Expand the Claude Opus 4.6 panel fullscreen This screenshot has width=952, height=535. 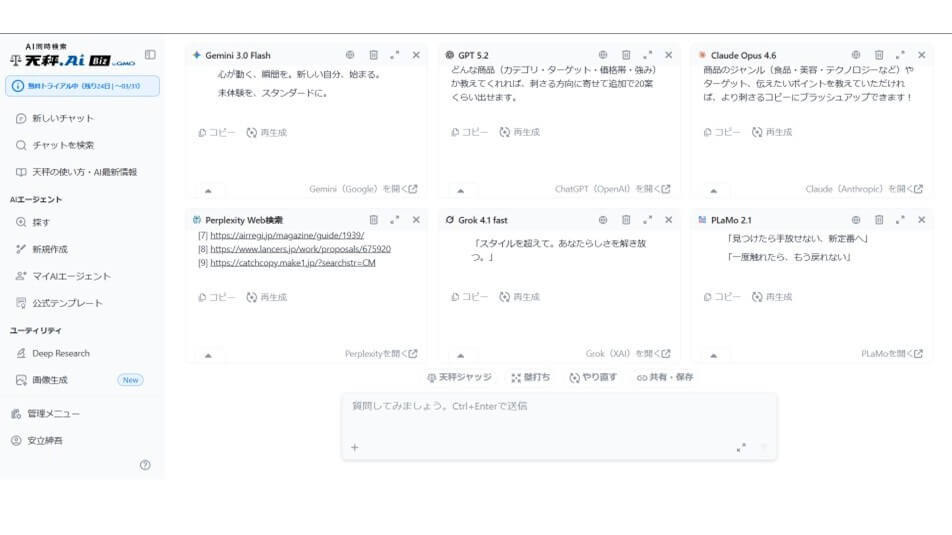(x=900, y=55)
